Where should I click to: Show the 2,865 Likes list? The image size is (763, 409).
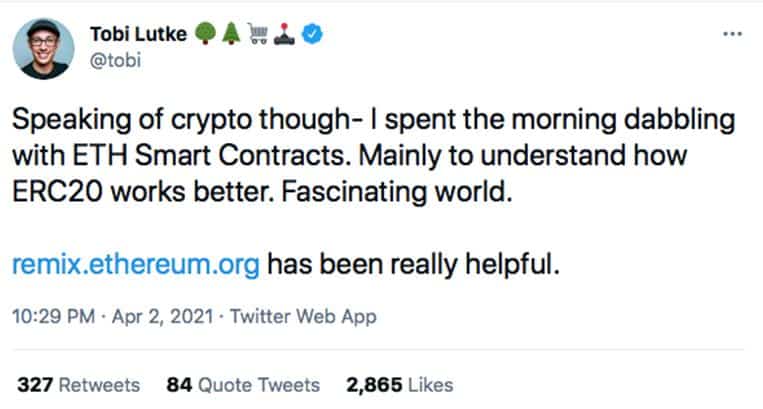point(397,385)
